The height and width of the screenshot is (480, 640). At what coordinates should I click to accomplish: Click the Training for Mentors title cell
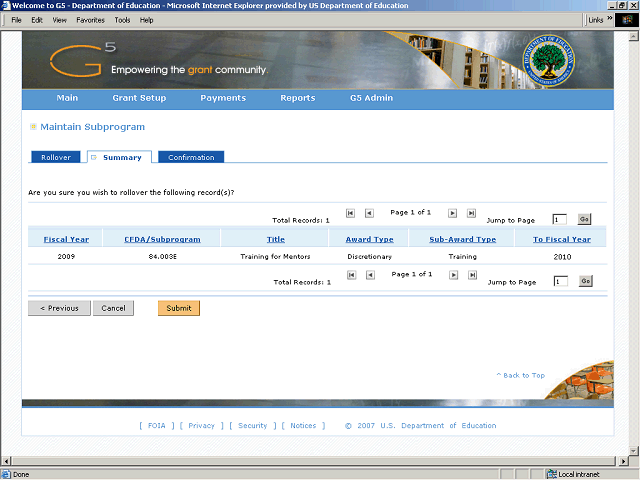tap(276, 257)
